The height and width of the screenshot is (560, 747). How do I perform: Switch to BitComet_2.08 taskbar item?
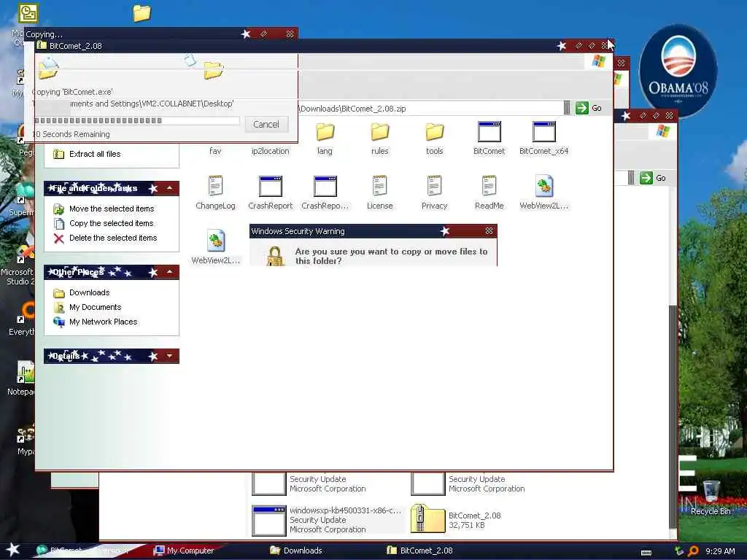(x=419, y=551)
